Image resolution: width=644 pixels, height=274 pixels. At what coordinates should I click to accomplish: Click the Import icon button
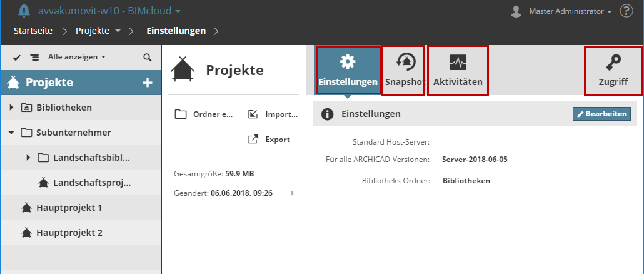(253, 114)
